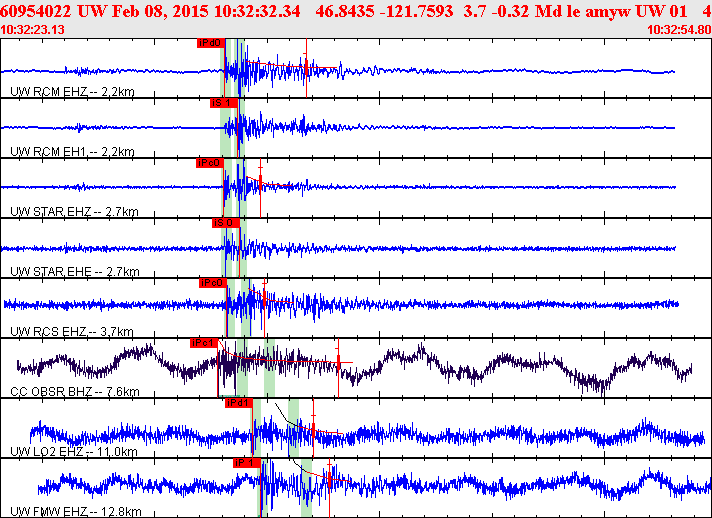Click the iPd1 pick flag on LO2 EHZ
The image size is (712, 518).
tap(238, 403)
